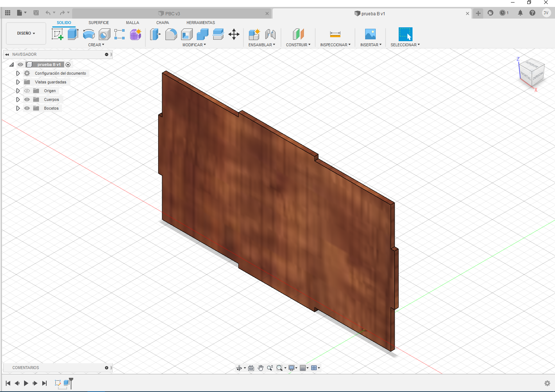Expand Vistas guardadas node
Screen dimensions: 555x392
point(18,82)
